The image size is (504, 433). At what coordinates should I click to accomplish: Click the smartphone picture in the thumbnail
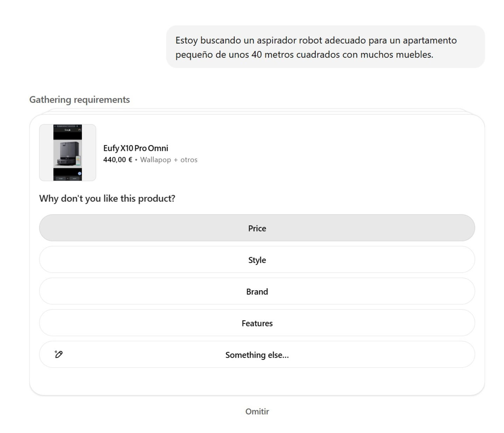tap(78, 160)
